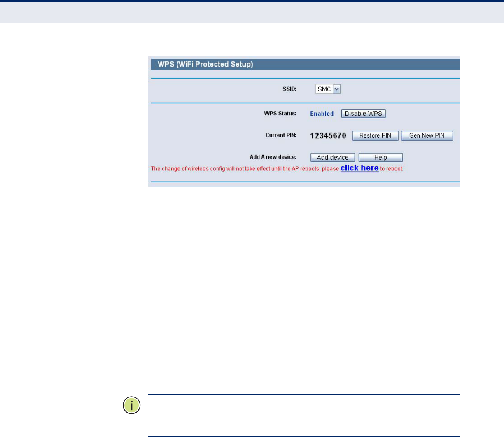Click the 'SSID:' label
Image resolution: width=504 pixels, height=439 pixels.
pyautogui.click(x=289, y=89)
